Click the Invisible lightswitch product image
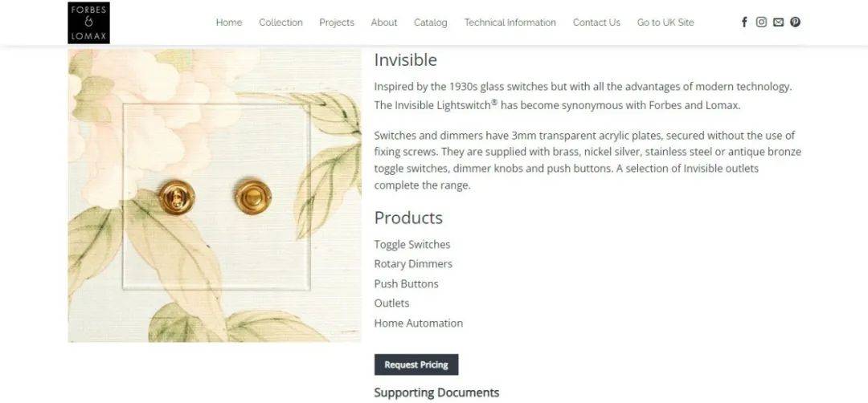This screenshot has width=868, height=403. coord(215,195)
